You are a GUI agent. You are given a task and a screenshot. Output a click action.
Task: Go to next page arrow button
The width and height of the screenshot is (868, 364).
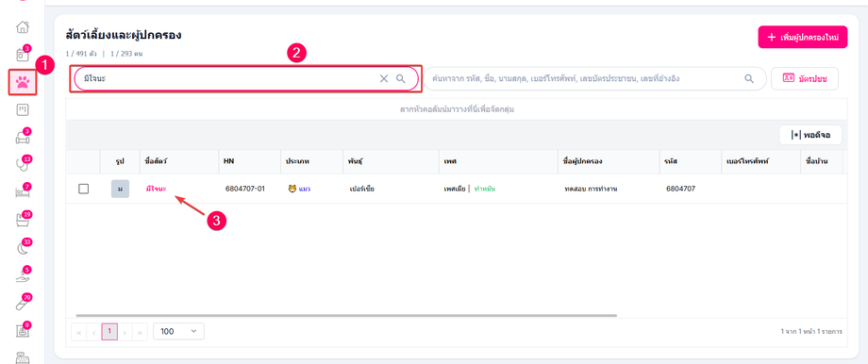coord(125,332)
